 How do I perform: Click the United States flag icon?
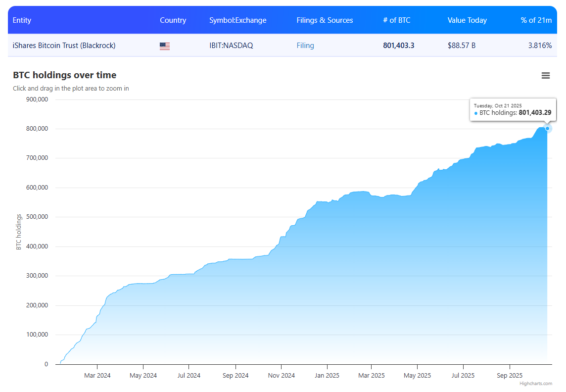165,46
